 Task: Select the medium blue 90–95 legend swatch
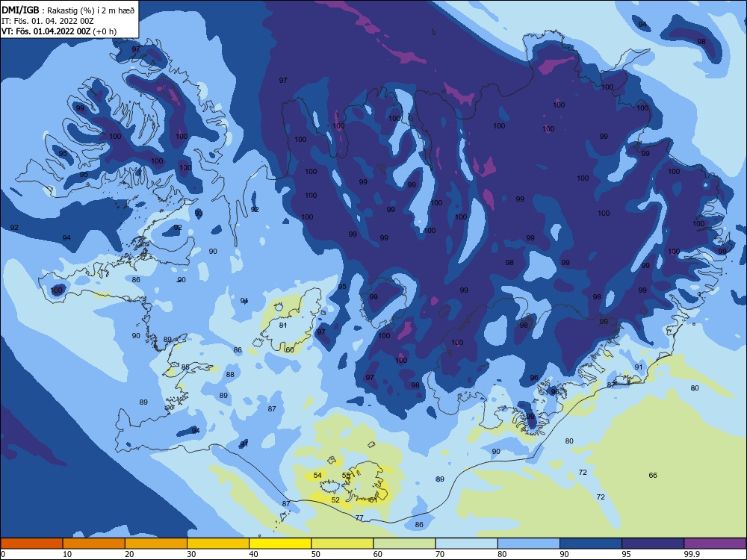click(591, 544)
